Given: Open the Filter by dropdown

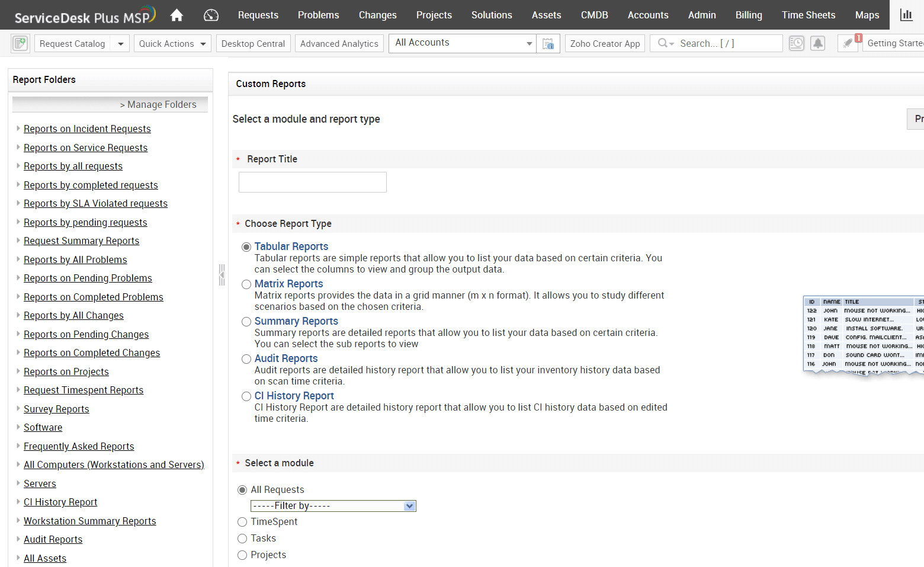Looking at the screenshot, I should pyautogui.click(x=333, y=506).
